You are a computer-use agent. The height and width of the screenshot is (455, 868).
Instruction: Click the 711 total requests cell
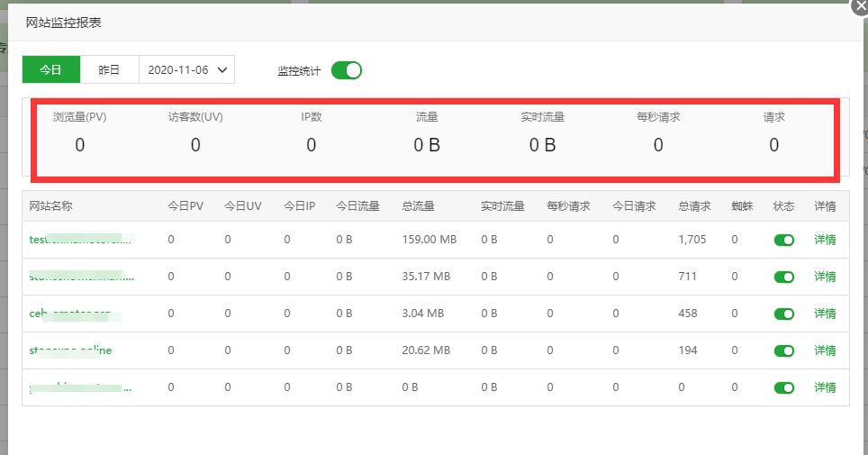pyautogui.click(x=688, y=276)
